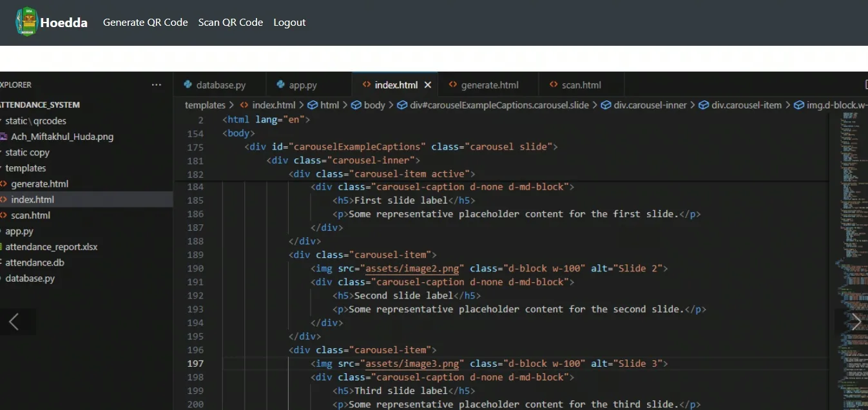Collapse the templates folder in Explorer
The height and width of the screenshot is (410, 868).
pyautogui.click(x=26, y=168)
